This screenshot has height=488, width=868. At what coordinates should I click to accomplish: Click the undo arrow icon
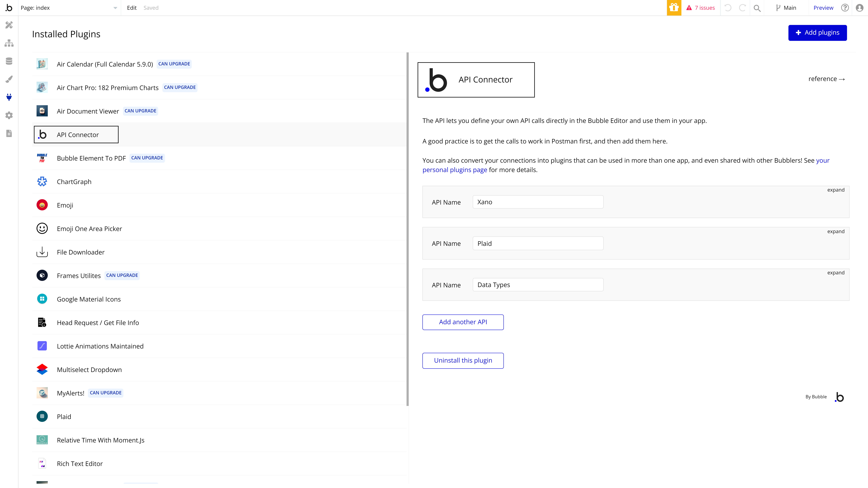click(728, 8)
